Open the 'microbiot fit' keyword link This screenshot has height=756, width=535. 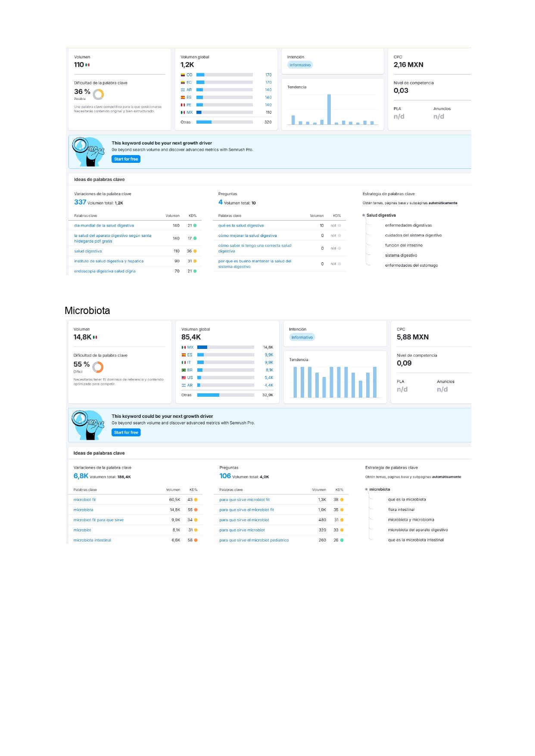click(x=84, y=500)
